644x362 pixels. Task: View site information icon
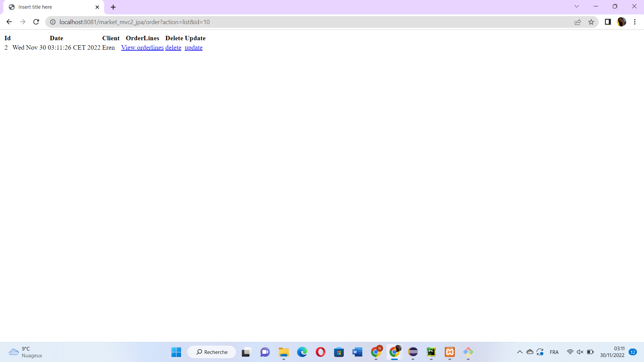[53, 22]
